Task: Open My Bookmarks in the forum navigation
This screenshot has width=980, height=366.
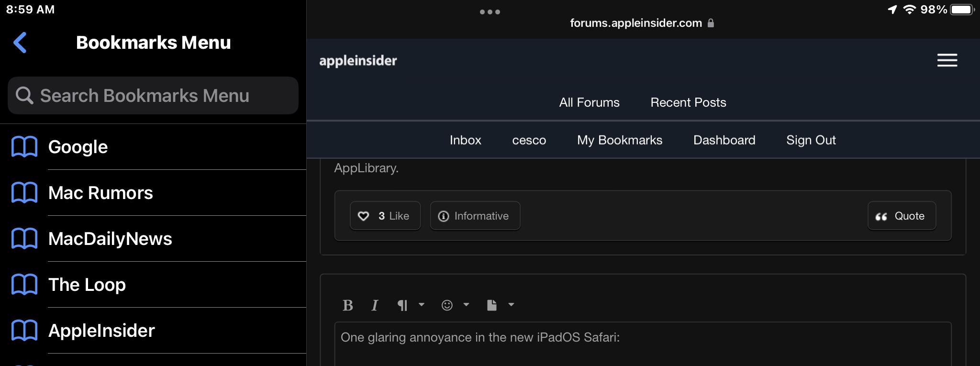Action: [619, 140]
